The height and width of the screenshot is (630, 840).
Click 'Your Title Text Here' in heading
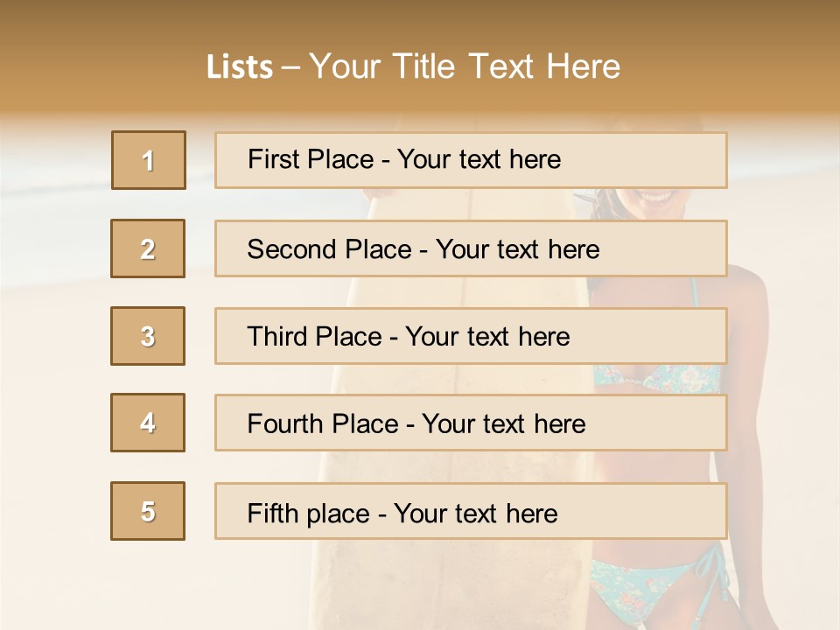click(465, 66)
